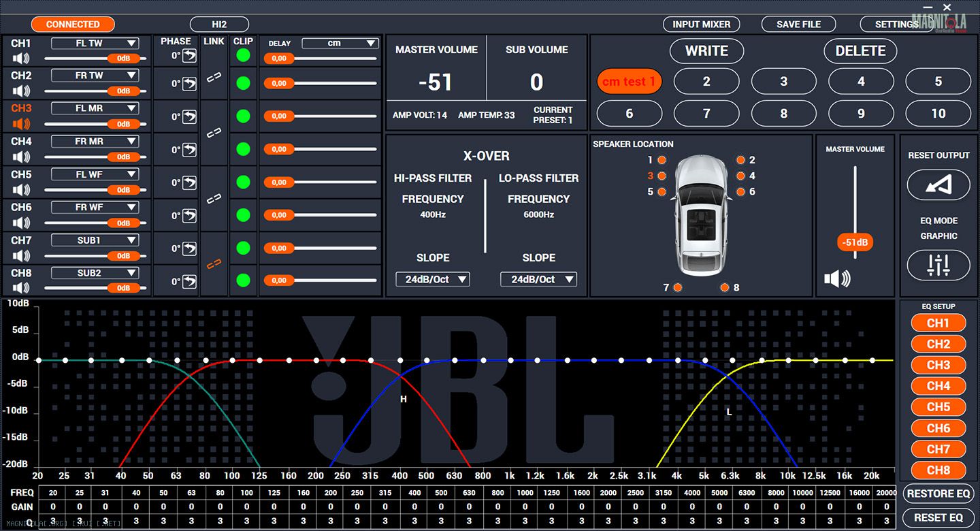Mute CH7 using its speaker icon
Image resolution: width=980 pixels, height=531 pixels.
point(21,256)
